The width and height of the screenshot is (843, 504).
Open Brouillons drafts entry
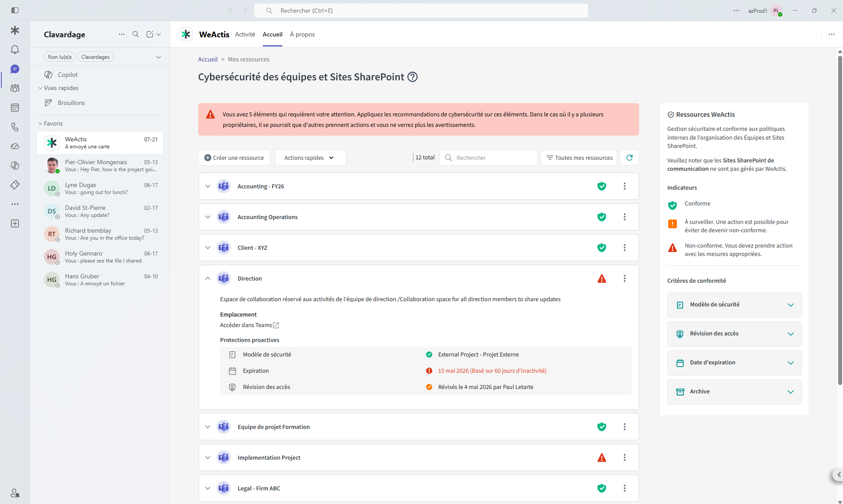point(100,103)
